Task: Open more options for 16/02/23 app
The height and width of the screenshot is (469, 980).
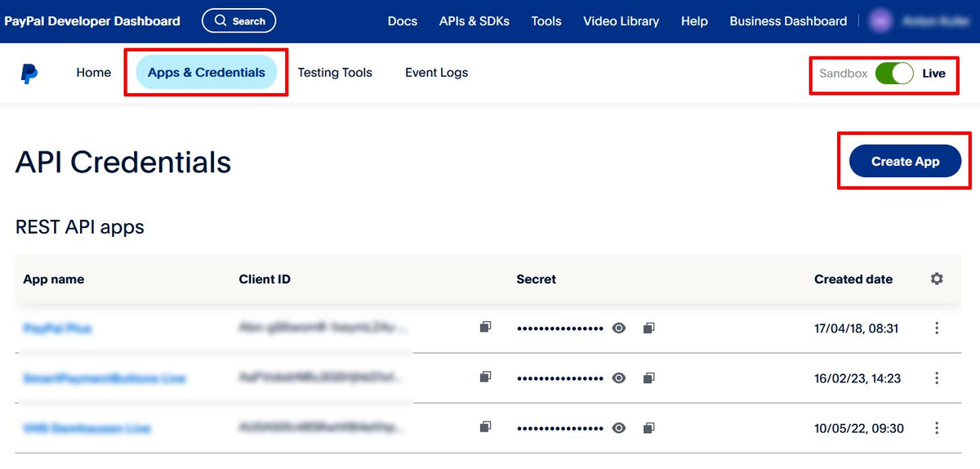Action: coord(937,378)
